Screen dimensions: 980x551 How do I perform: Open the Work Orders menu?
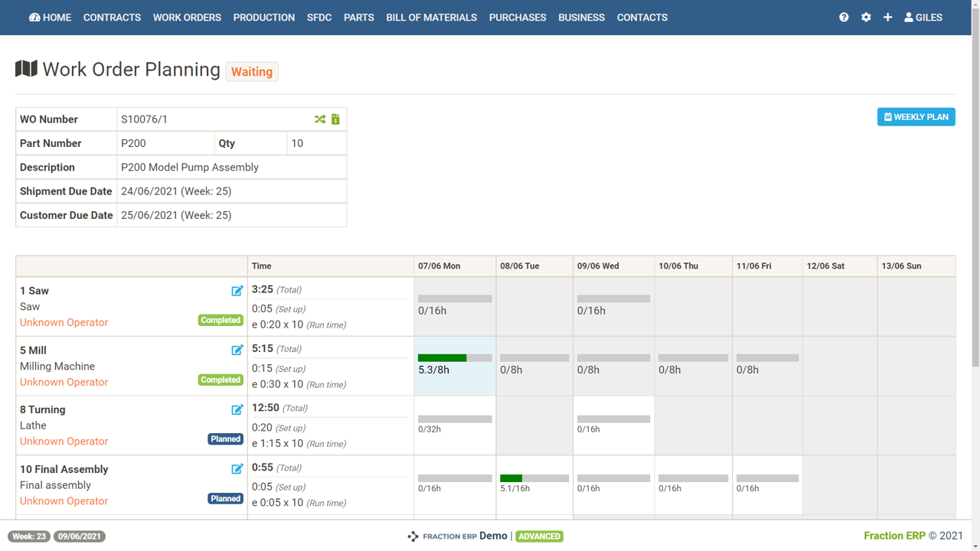187,17
